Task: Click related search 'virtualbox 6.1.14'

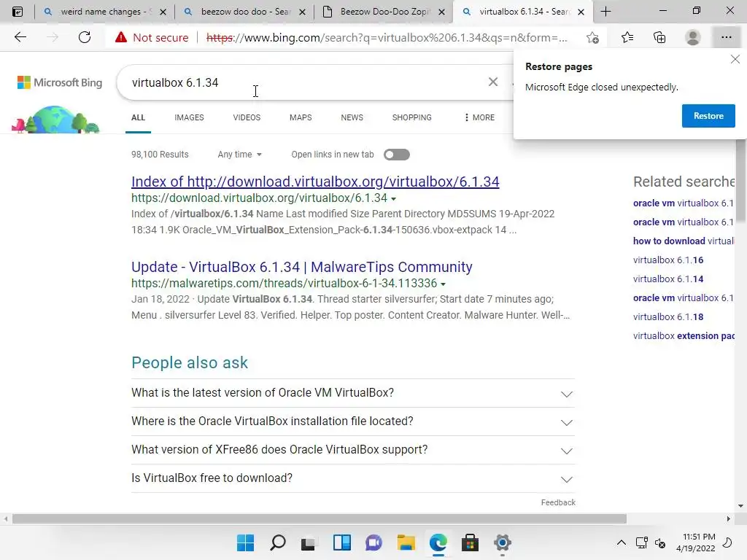Action: [x=668, y=279]
